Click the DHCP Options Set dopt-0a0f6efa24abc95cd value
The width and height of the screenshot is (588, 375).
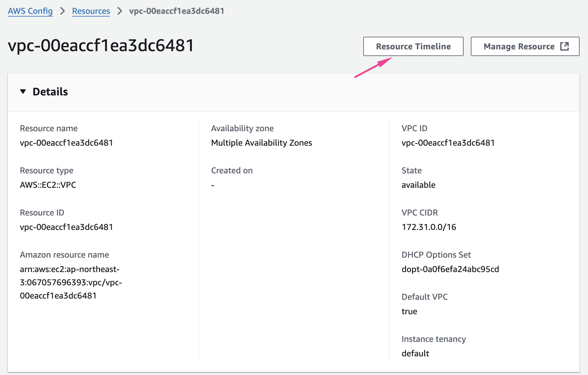point(450,269)
